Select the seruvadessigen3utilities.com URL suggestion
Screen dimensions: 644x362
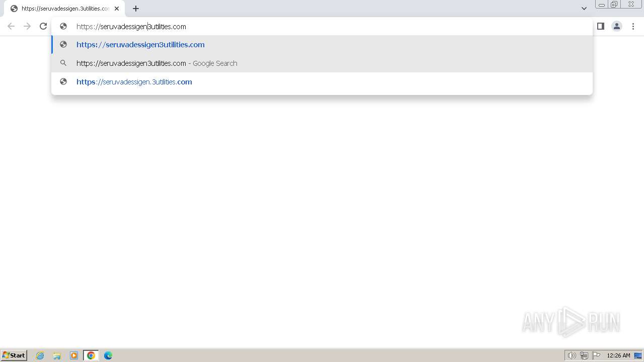pos(322,45)
